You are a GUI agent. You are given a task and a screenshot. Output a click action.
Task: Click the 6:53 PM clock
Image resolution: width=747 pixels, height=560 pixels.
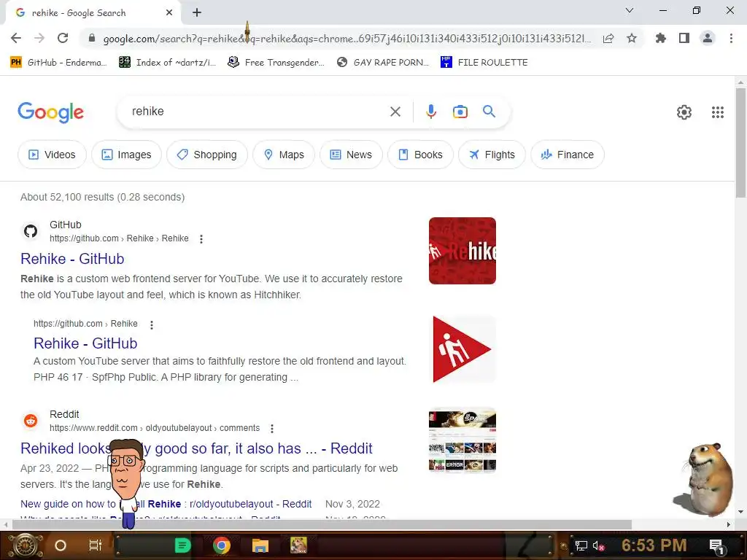point(654,545)
